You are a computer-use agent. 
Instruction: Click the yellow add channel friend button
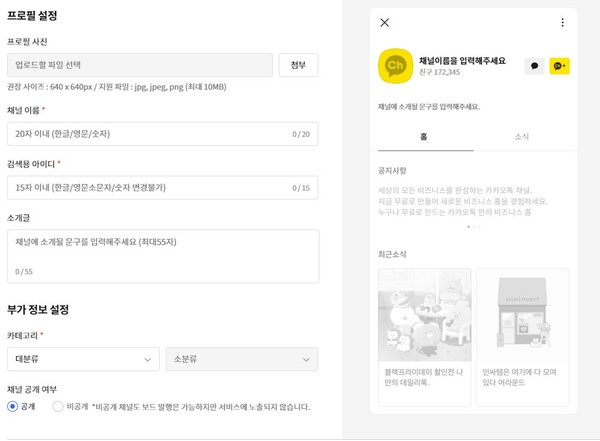click(559, 66)
